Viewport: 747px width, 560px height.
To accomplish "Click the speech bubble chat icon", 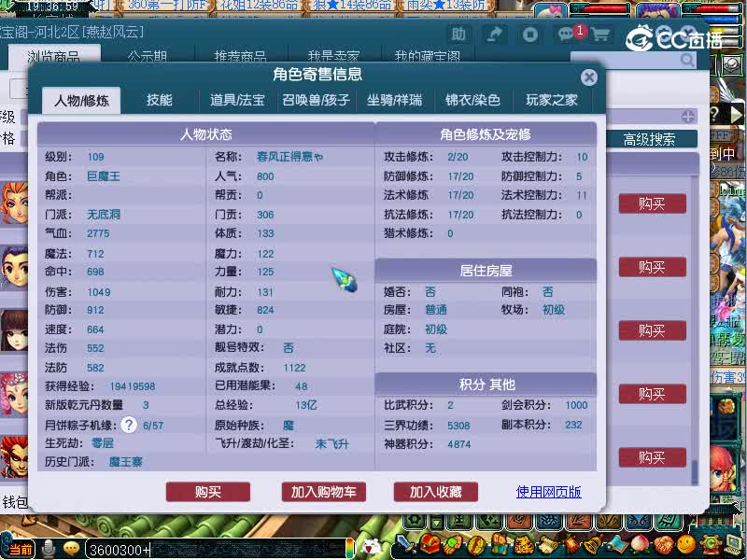I will click(x=71, y=549).
